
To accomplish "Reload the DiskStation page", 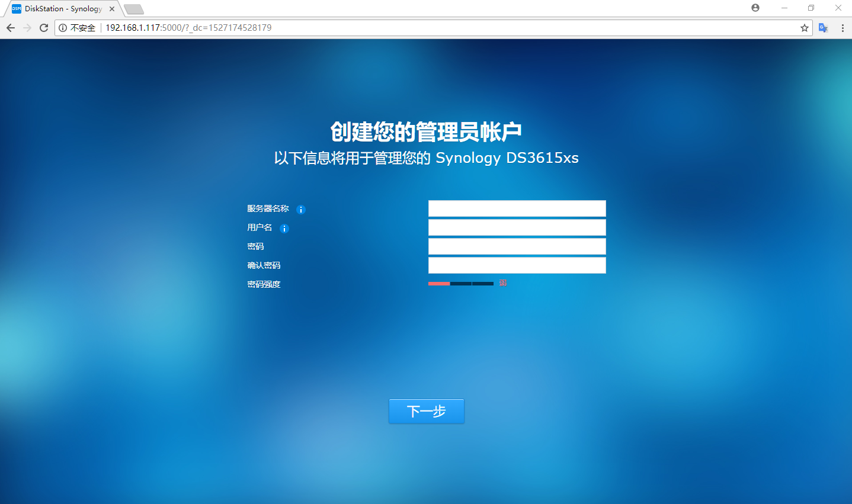I will (x=44, y=28).
